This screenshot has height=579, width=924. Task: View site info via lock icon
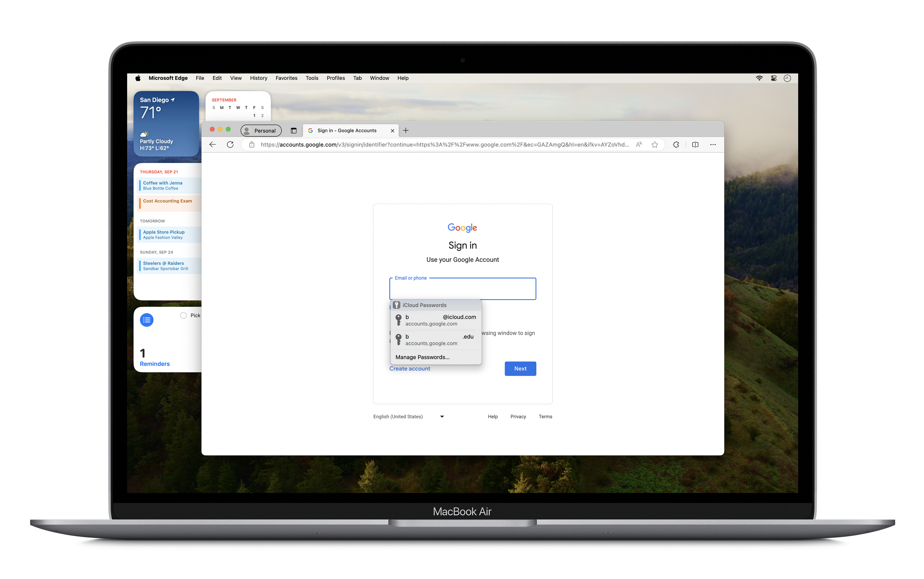click(x=251, y=144)
